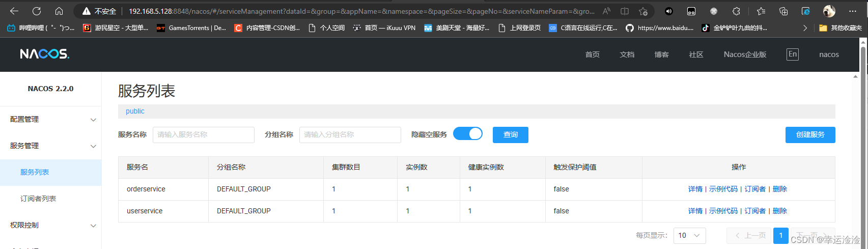
Task: Open the browser profile avatar
Action: [829, 11]
